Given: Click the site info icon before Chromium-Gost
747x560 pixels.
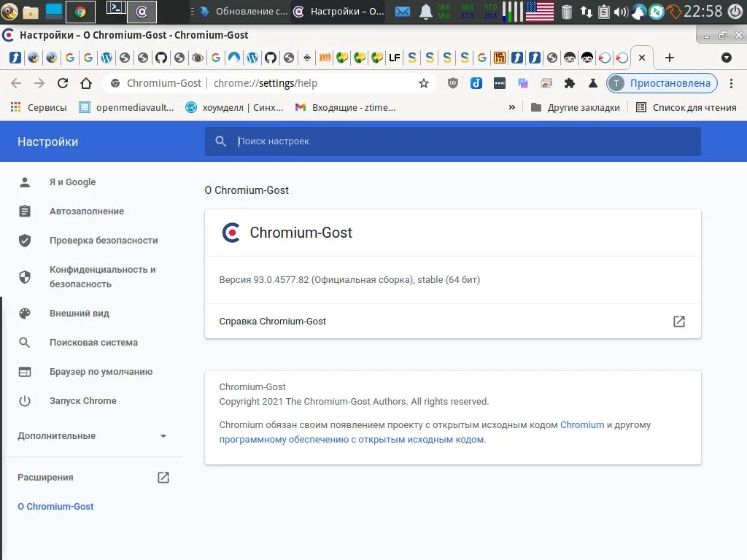Looking at the screenshot, I should (x=115, y=83).
